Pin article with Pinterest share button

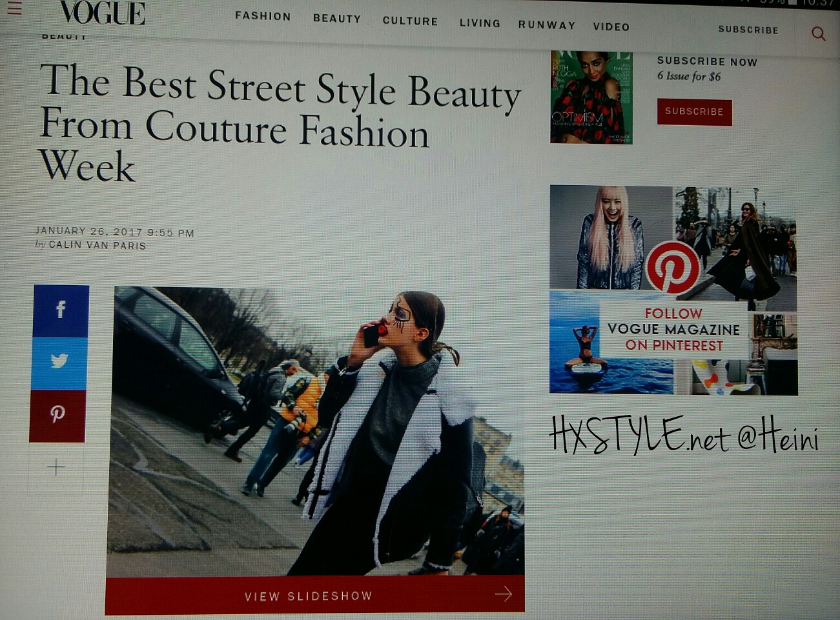(57, 414)
